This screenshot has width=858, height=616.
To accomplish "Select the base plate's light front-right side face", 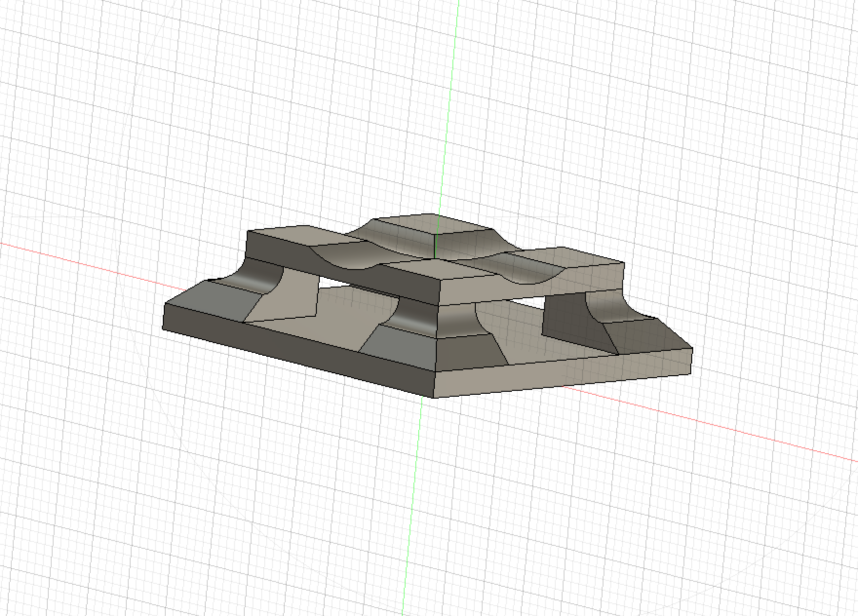I will click(561, 375).
